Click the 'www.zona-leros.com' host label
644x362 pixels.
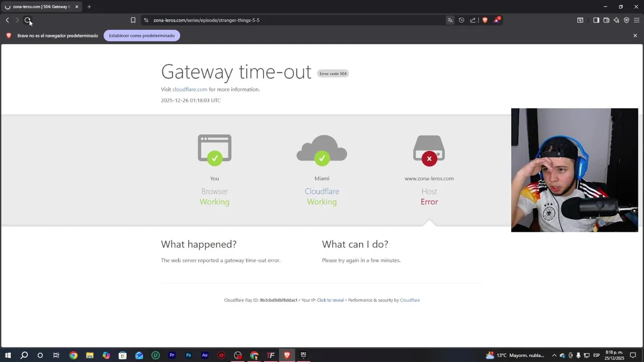click(429, 178)
